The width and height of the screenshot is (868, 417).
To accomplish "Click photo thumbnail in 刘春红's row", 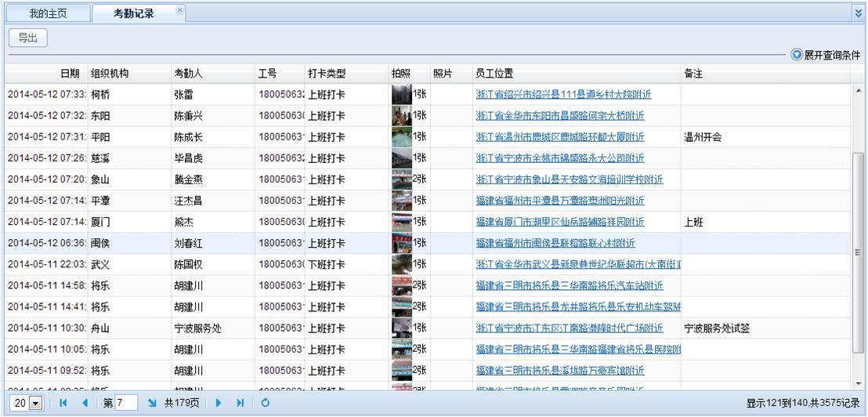I will click(x=401, y=243).
